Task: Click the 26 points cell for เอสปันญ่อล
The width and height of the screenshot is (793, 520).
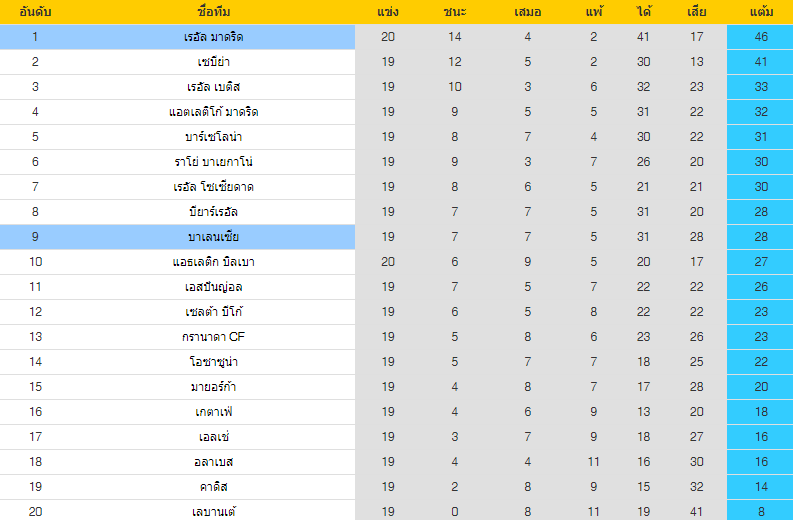Action: click(761, 287)
